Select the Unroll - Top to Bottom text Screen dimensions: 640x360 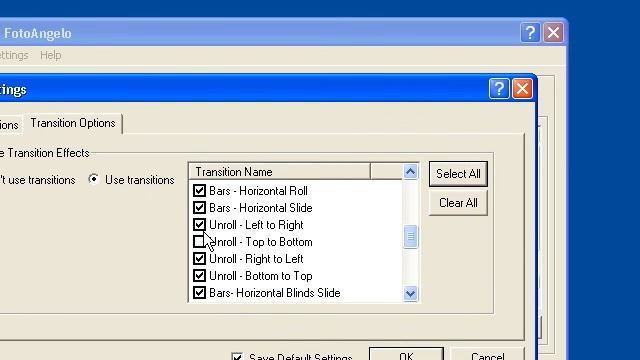tap(260, 242)
